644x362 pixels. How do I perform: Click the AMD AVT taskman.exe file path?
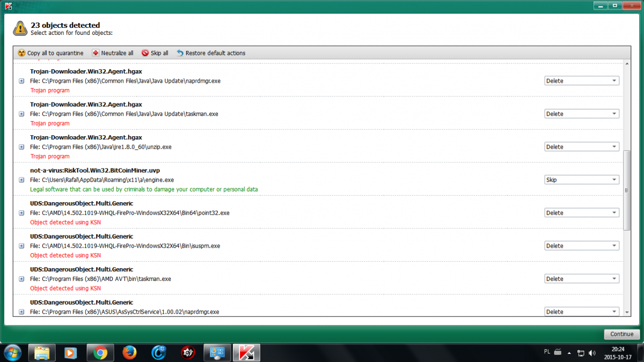(x=101, y=279)
